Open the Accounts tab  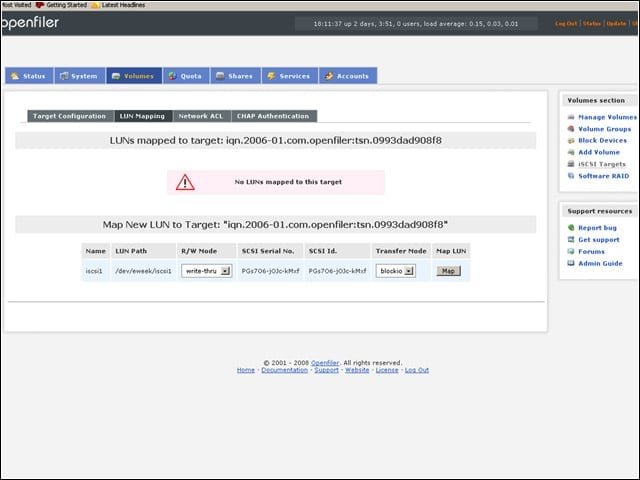(348, 76)
